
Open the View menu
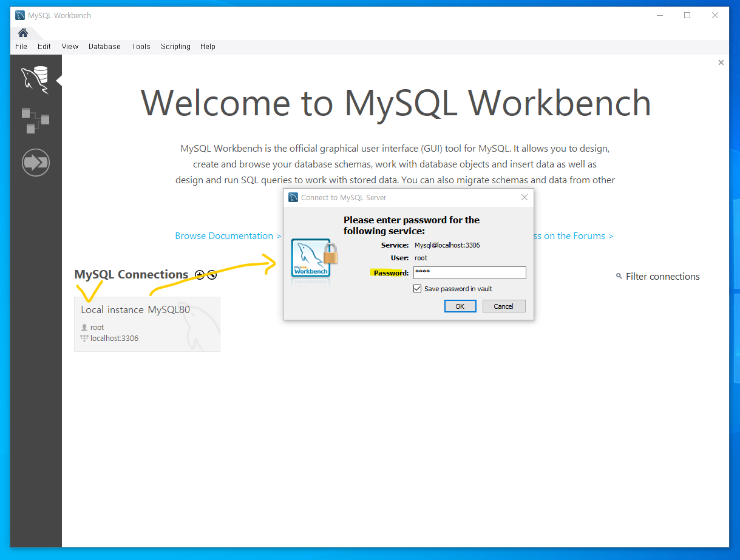[x=70, y=46]
